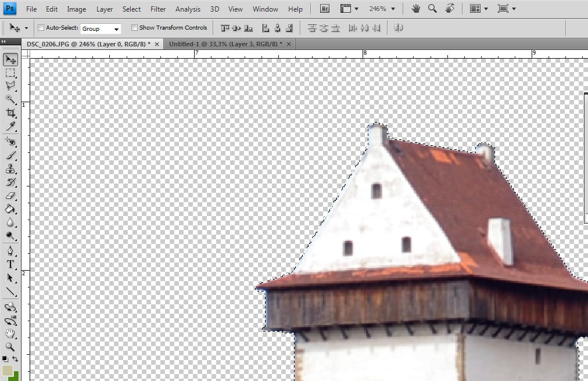Viewport: 588px width, 381px height.
Task: Select the Polygonal Lasso tool
Action: [x=10, y=86]
